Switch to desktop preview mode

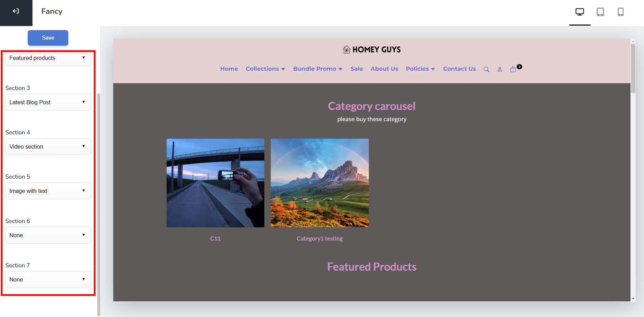pyautogui.click(x=580, y=12)
